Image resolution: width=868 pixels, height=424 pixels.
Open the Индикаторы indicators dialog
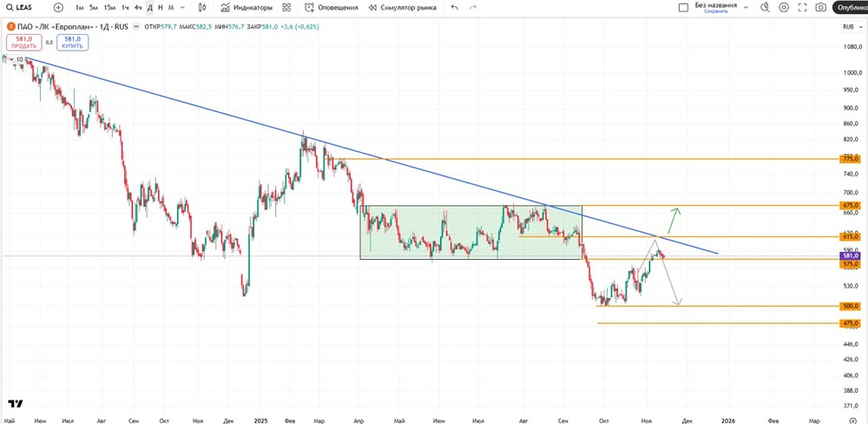pos(247,8)
